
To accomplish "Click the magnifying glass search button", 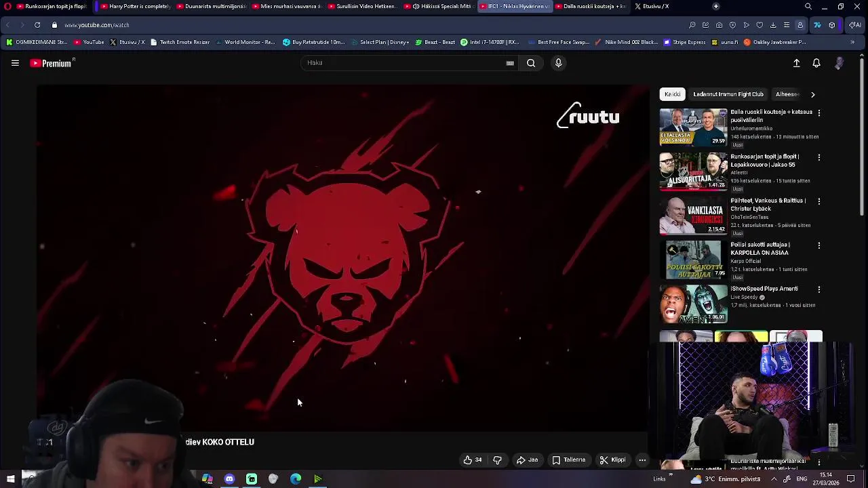I will coord(531,63).
